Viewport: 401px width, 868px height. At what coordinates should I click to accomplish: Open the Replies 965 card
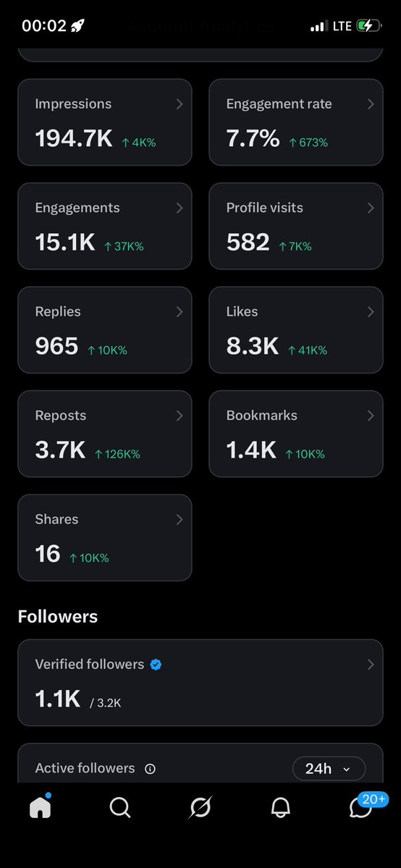coord(105,330)
